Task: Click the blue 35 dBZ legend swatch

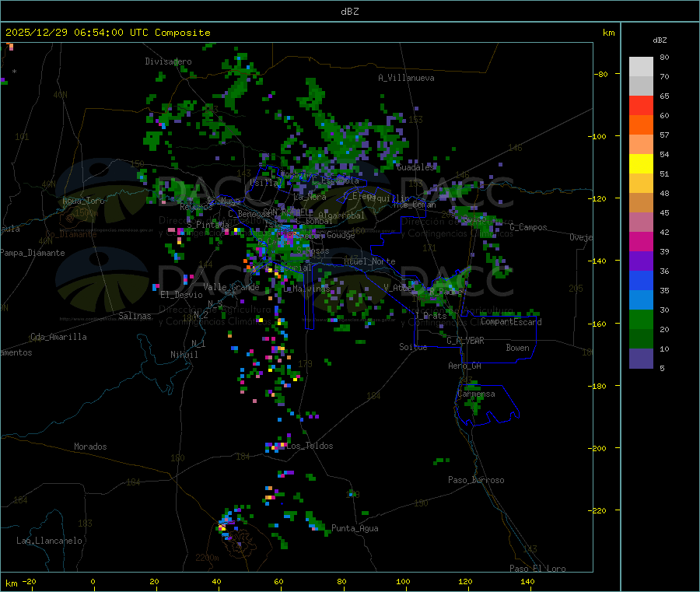Action: [641, 280]
